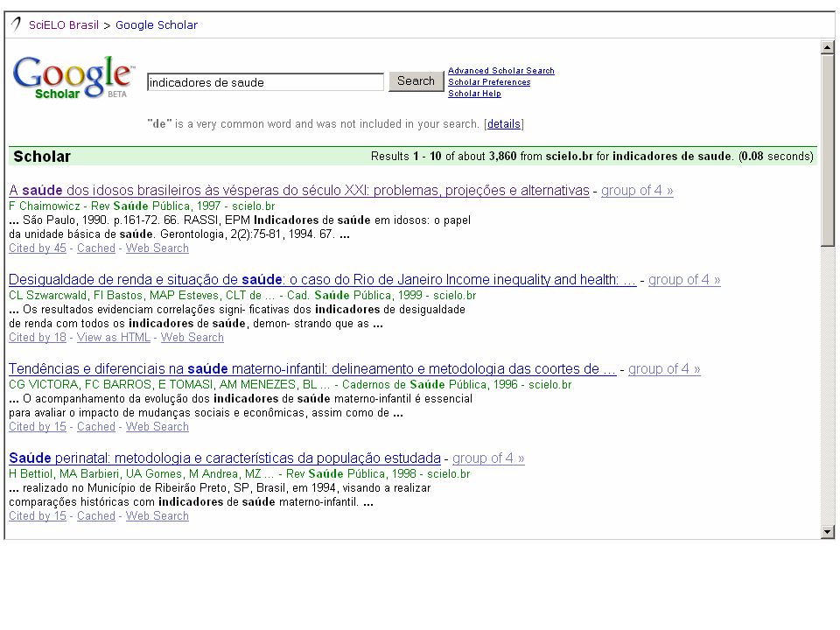Open Web Search for Victora result
The width and height of the screenshot is (840, 630).
click(157, 427)
